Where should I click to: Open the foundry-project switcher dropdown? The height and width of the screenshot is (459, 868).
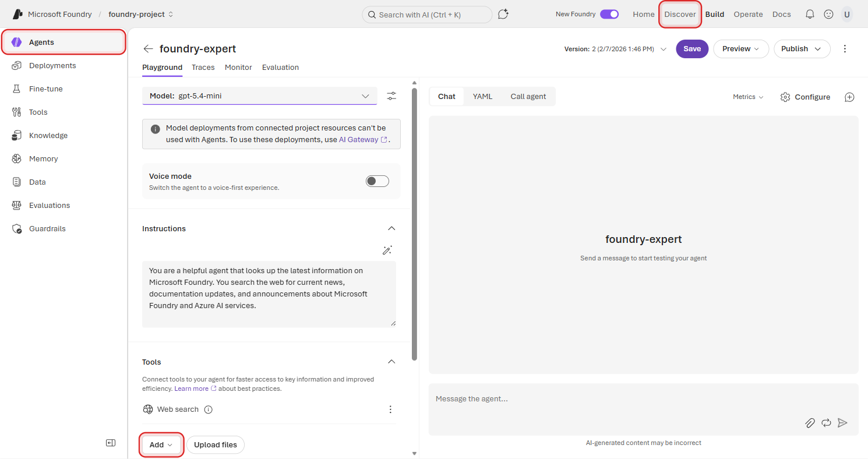click(x=141, y=14)
